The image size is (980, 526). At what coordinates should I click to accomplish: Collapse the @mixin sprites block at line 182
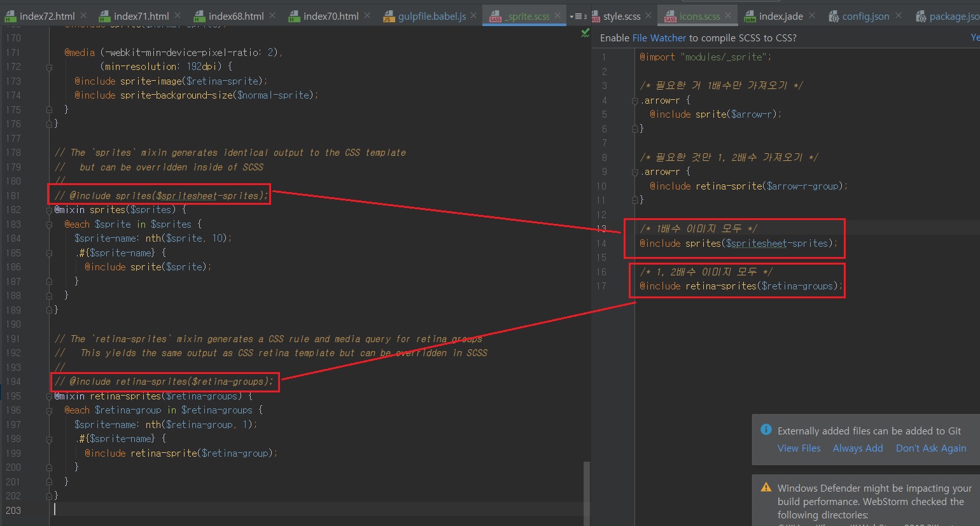(x=49, y=210)
